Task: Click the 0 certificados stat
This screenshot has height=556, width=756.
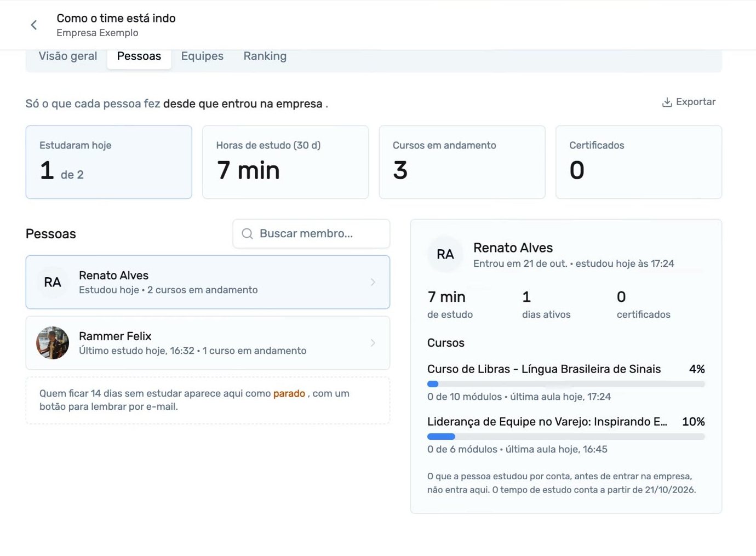Action: 643,304
